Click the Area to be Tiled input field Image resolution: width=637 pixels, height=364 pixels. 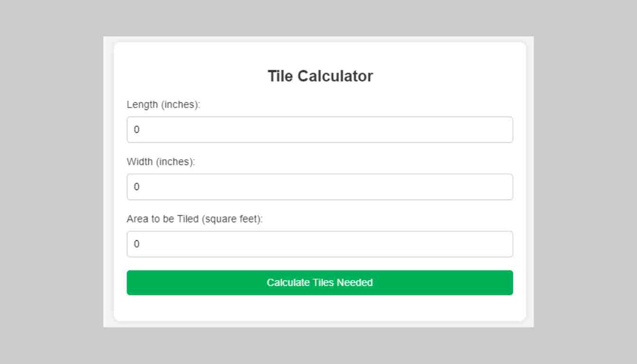tap(320, 244)
